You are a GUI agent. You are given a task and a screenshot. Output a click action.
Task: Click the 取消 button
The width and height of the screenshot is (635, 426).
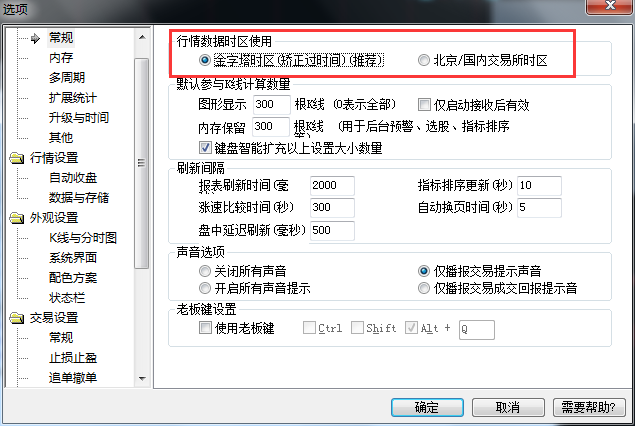coord(508,407)
